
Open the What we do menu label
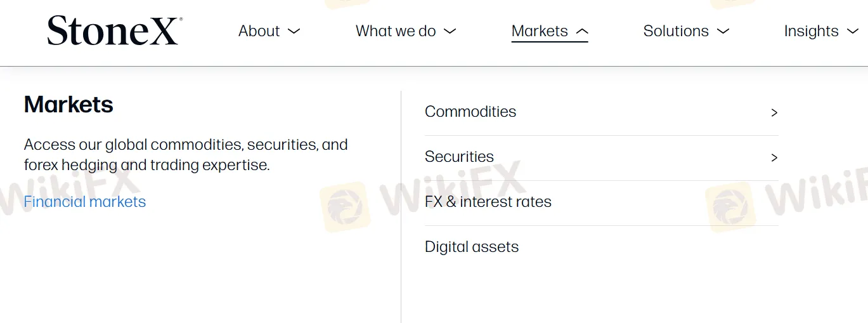(x=396, y=31)
